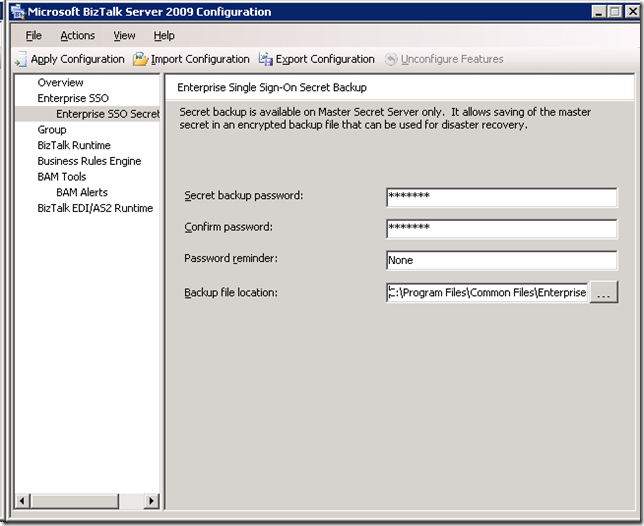The image size is (644, 526).
Task: Click the Password reminder field
Action: pyautogui.click(x=501, y=260)
